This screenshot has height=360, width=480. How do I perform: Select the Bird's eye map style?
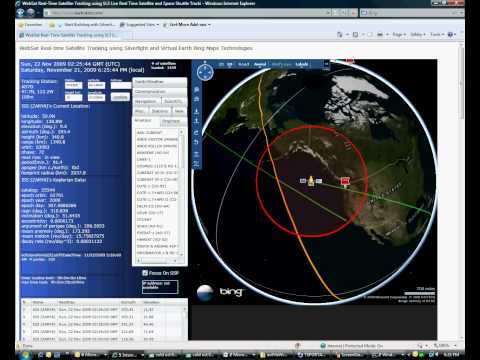pyautogui.click(x=282, y=64)
